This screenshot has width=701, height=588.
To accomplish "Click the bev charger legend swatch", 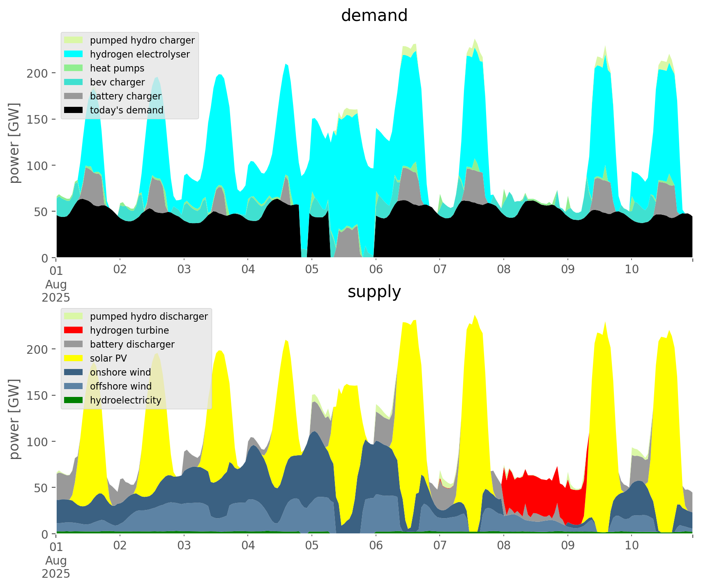I will 74,82.
